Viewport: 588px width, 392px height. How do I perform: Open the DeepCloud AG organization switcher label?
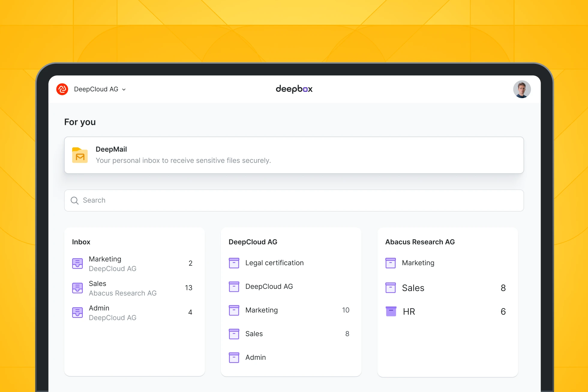(96, 89)
